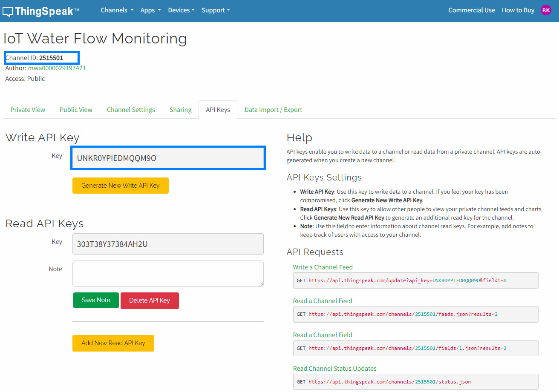Click the Channel ID 2515501 text
The image size is (559, 392).
click(34, 58)
